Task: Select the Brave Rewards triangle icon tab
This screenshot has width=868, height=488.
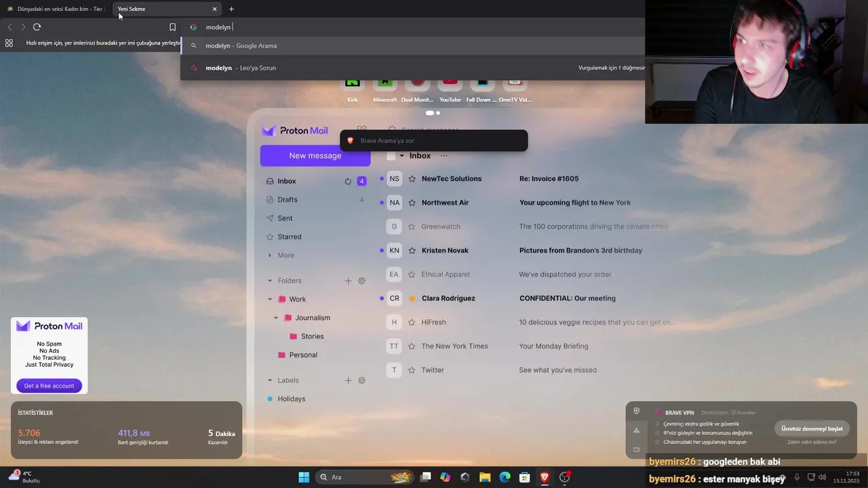Action: [636, 430]
